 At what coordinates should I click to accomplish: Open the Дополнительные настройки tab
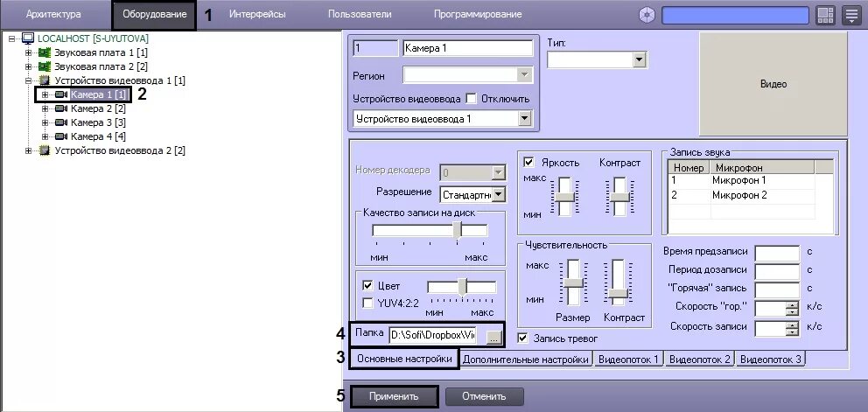525,360
